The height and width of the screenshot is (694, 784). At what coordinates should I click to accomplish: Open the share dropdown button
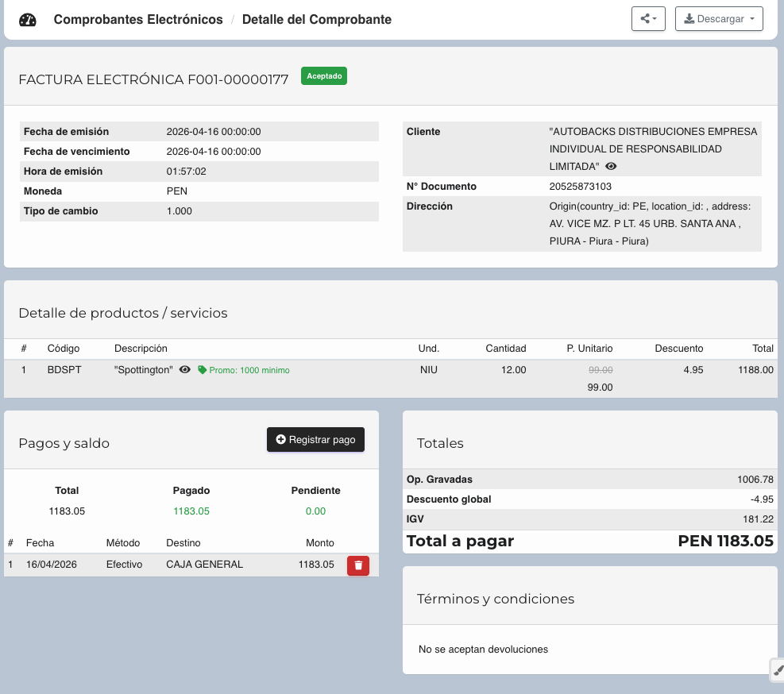648,19
